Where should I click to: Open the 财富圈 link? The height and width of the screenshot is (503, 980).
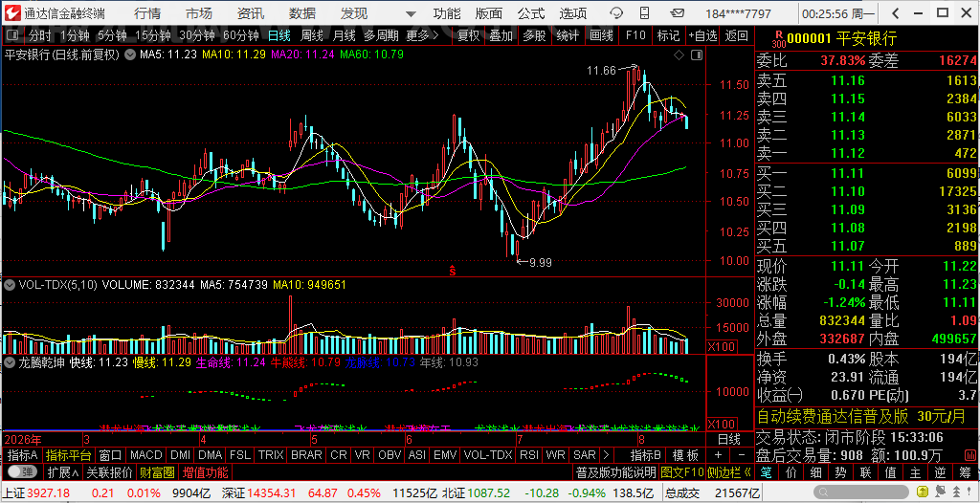click(158, 471)
